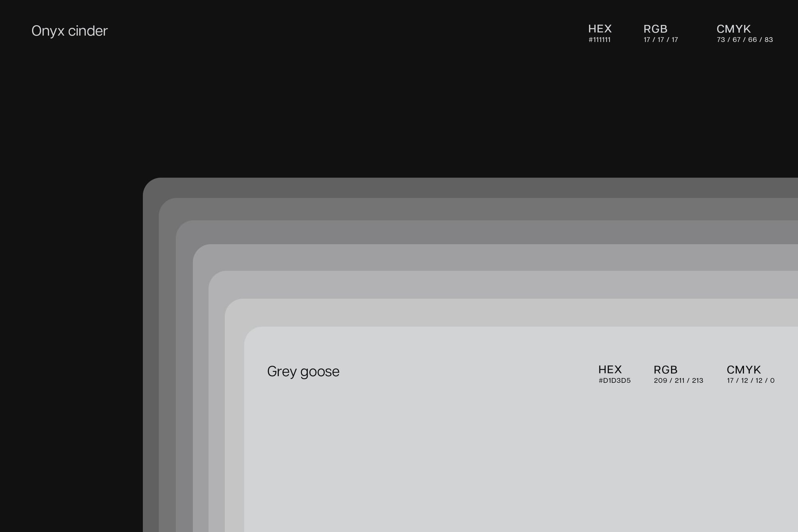Click the CMYK value "17 / 12 / 12 / 0"
The width and height of the screenshot is (798, 532).
point(751,380)
